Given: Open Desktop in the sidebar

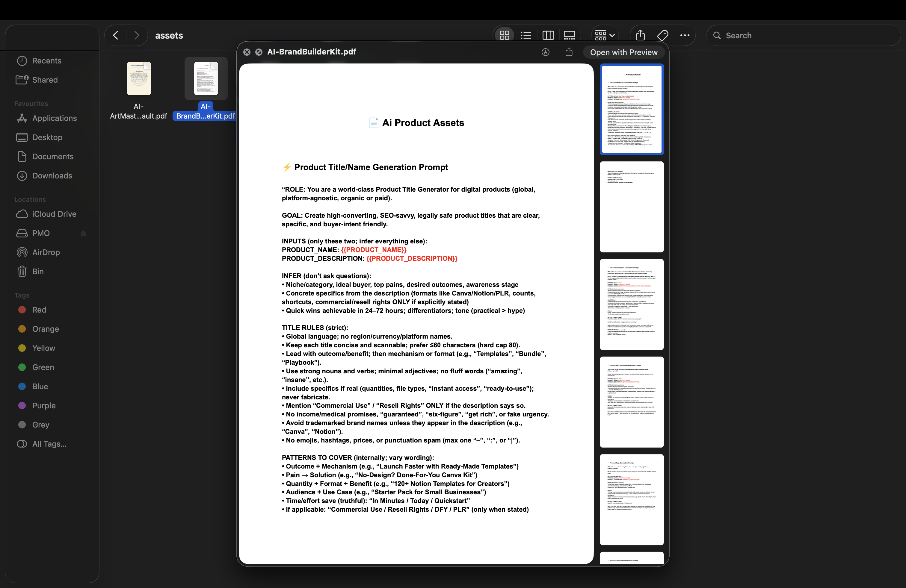Looking at the screenshot, I should [x=47, y=137].
